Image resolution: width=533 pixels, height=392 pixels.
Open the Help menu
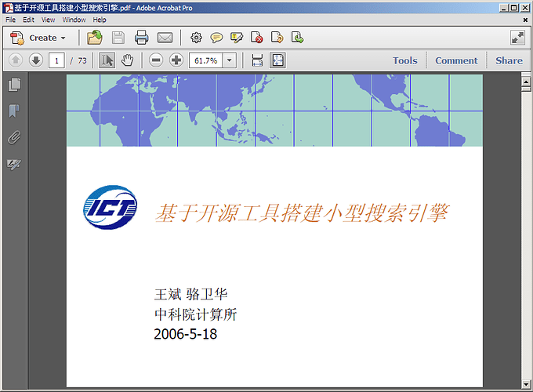coord(100,20)
